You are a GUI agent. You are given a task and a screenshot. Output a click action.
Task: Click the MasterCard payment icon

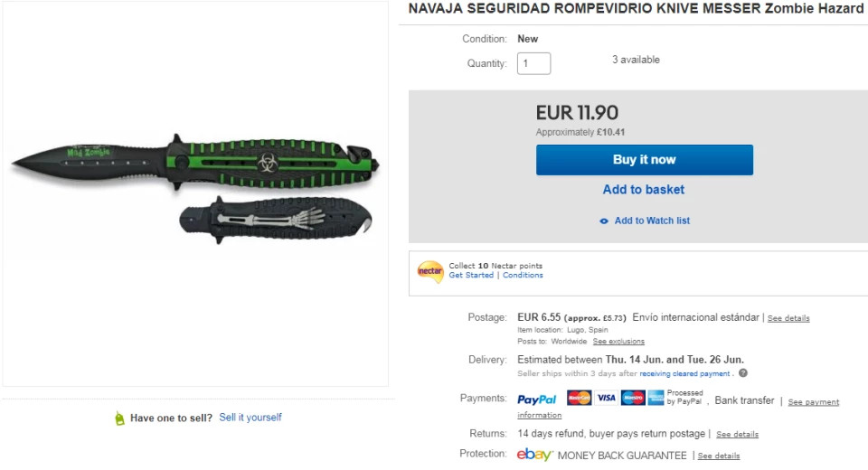click(x=580, y=398)
